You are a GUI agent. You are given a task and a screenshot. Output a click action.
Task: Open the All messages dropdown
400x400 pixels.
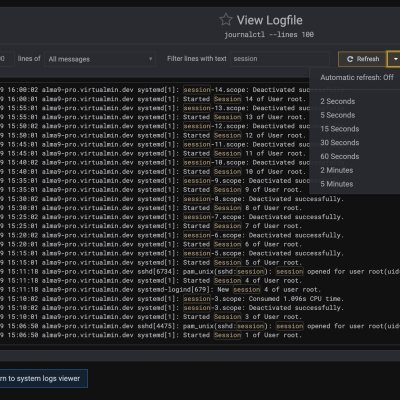[x=100, y=59]
